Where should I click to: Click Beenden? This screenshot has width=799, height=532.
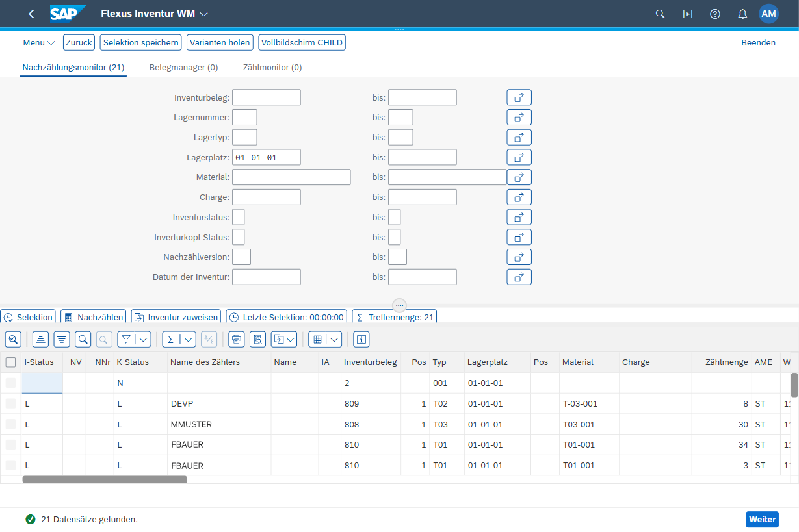coord(758,42)
